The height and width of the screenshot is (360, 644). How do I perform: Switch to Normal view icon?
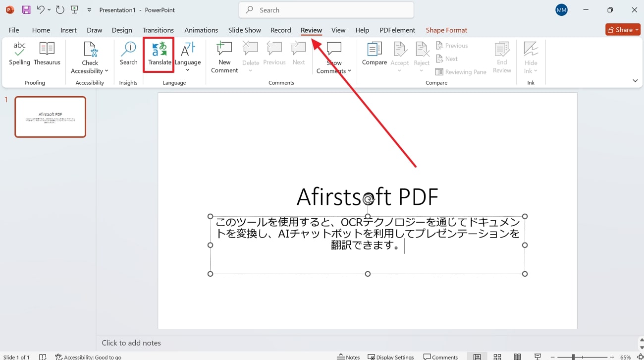[x=477, y=357]
